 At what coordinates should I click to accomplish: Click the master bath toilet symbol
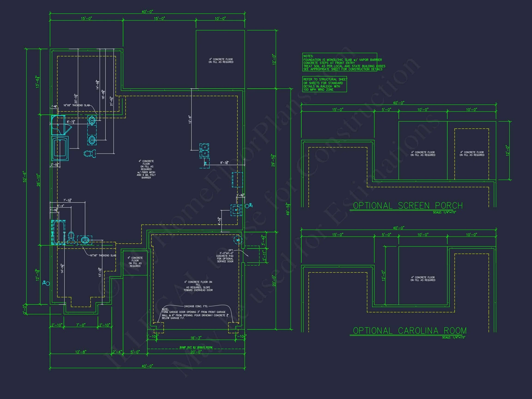point(90,154)
